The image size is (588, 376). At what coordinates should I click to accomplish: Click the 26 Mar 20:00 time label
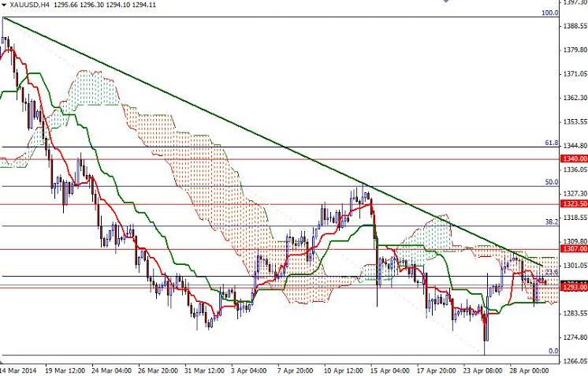[159, 370]
